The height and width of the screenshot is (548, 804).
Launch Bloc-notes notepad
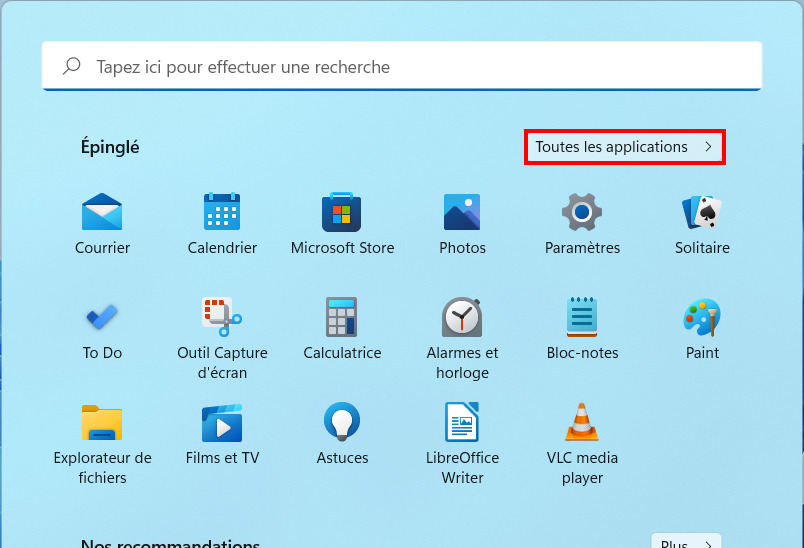click(x=582, y=329)
